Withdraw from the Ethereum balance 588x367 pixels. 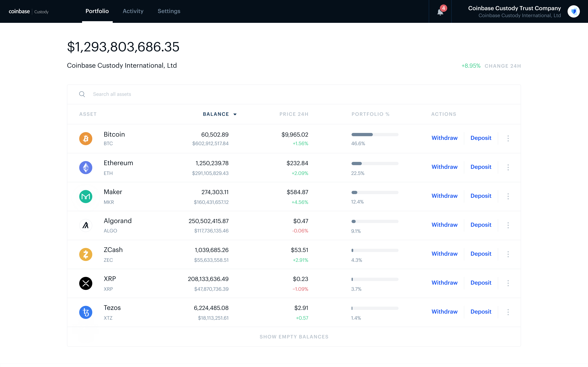pyautogui.click(x=444, y=167)
